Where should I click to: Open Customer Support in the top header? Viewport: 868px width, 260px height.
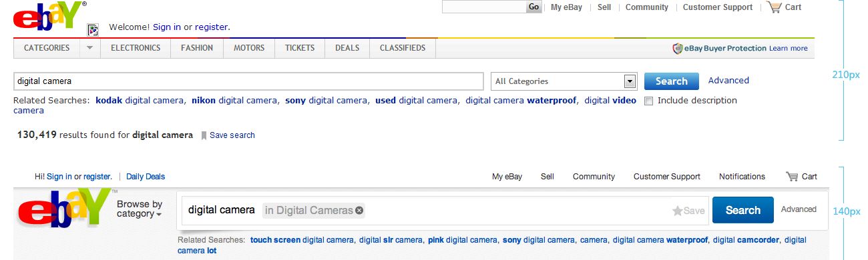pos(718,7)
